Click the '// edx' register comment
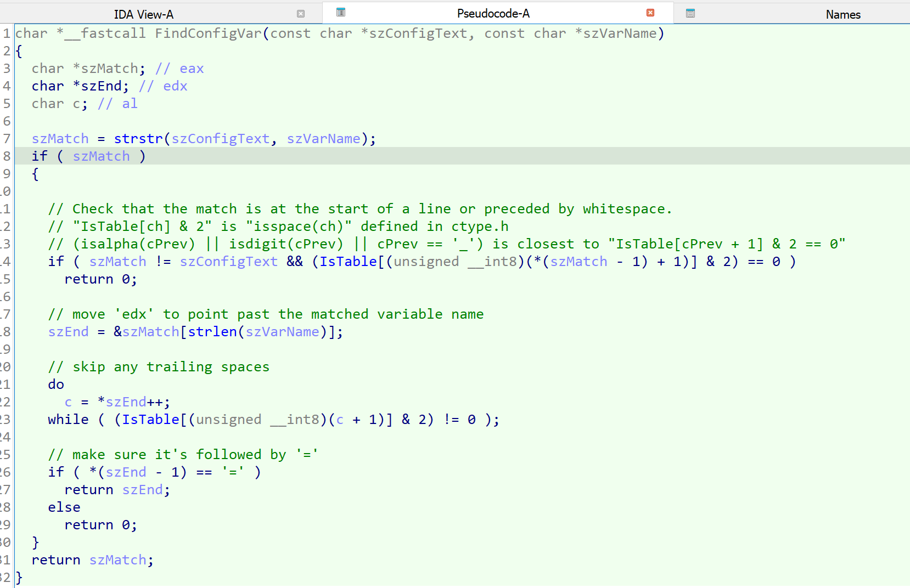 [163, 86]
